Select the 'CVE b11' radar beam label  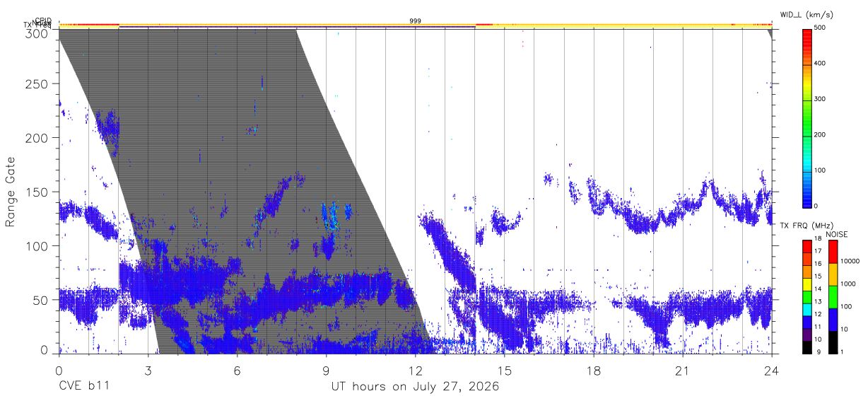pyautogui.click(x=83, y=387)
